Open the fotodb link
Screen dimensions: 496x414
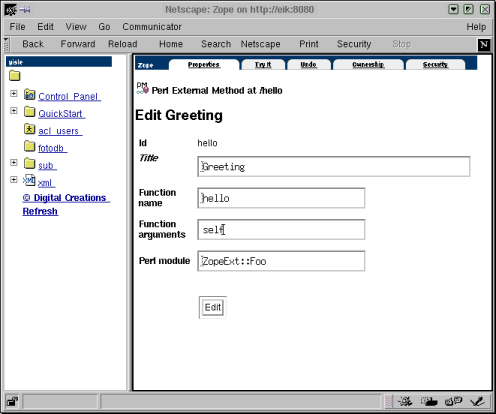(53, 148)
